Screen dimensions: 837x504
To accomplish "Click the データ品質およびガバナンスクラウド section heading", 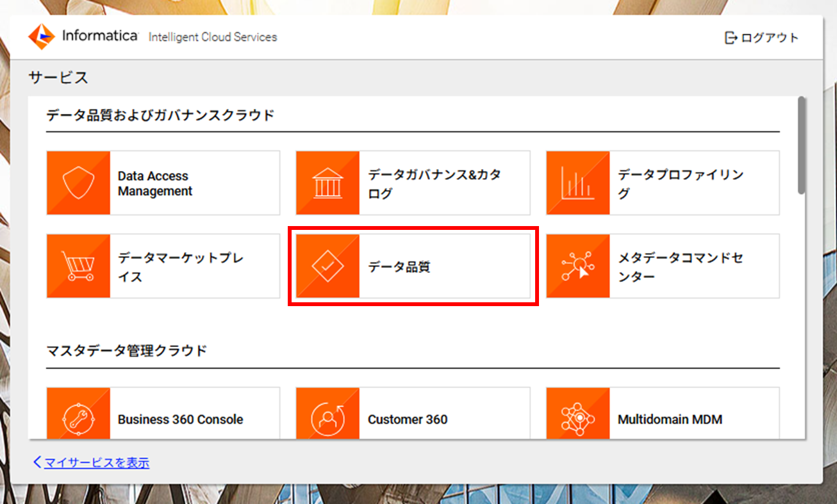I will tap(160, 115).
